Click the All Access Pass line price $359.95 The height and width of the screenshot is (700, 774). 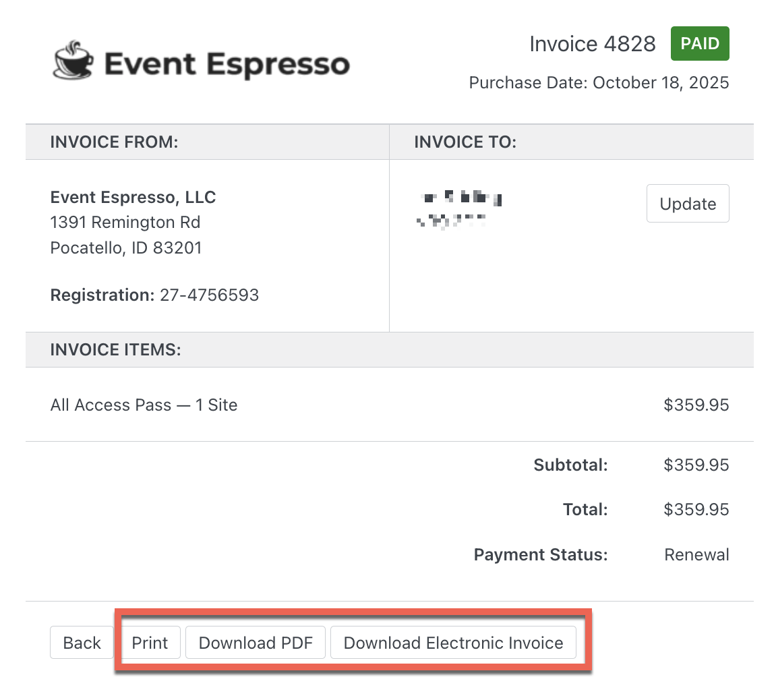(696, 405)
